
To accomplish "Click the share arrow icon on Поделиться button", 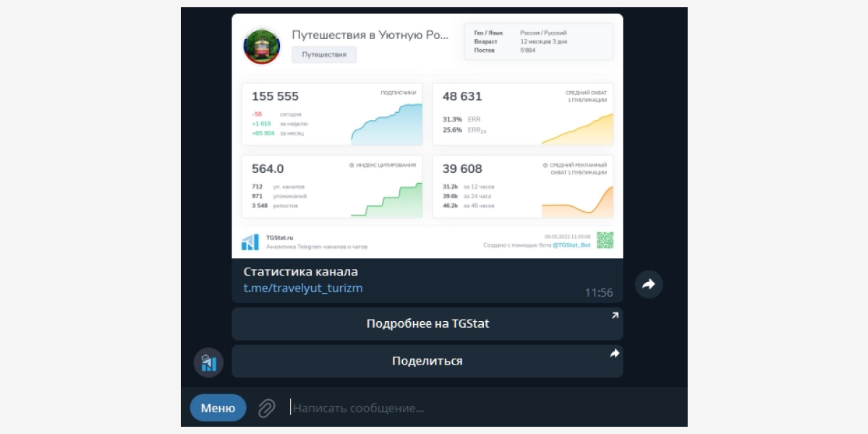I will pyautogui.click(x=615, y=353).
